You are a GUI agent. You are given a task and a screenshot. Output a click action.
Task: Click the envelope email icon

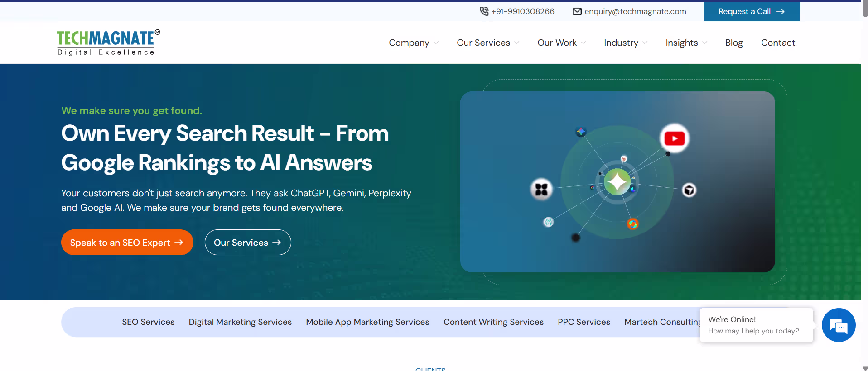pyautogui.click(x=577, y=11)
